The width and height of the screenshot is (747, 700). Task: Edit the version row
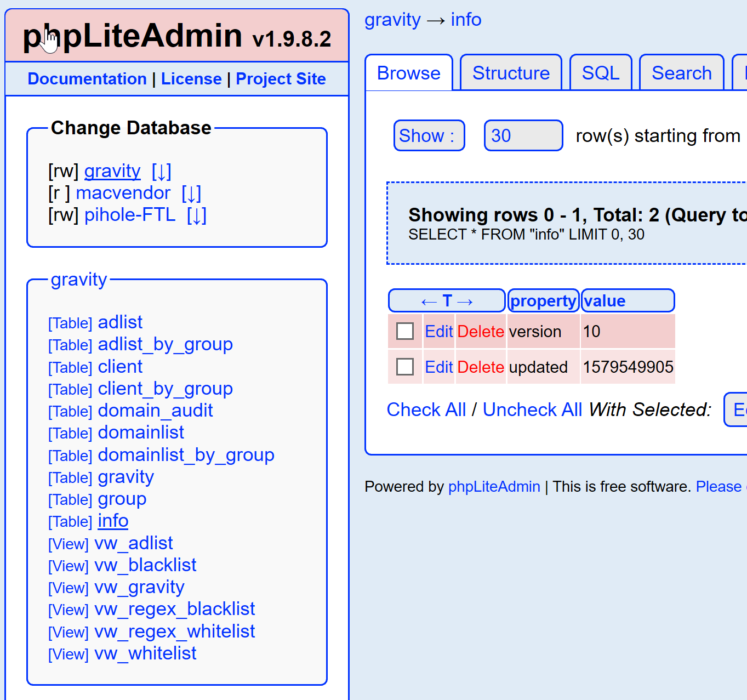point(439,332)
